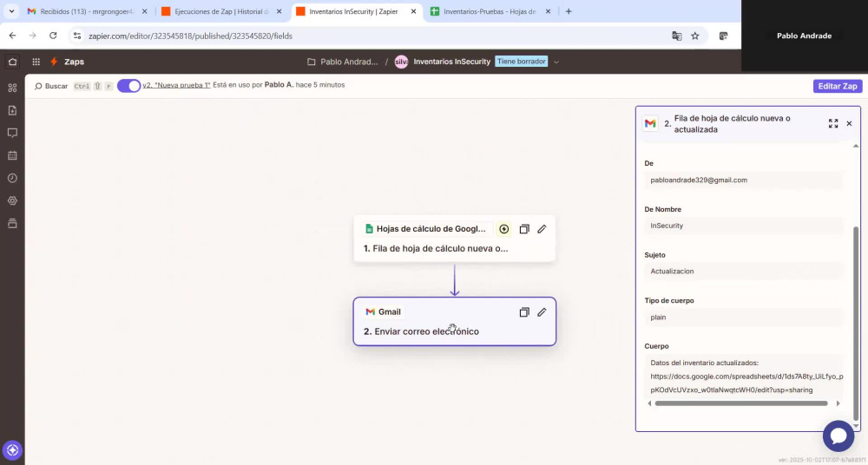Open the apps grid menu
This screenshot has height=465, width=868.
click(x=36, y=62)
